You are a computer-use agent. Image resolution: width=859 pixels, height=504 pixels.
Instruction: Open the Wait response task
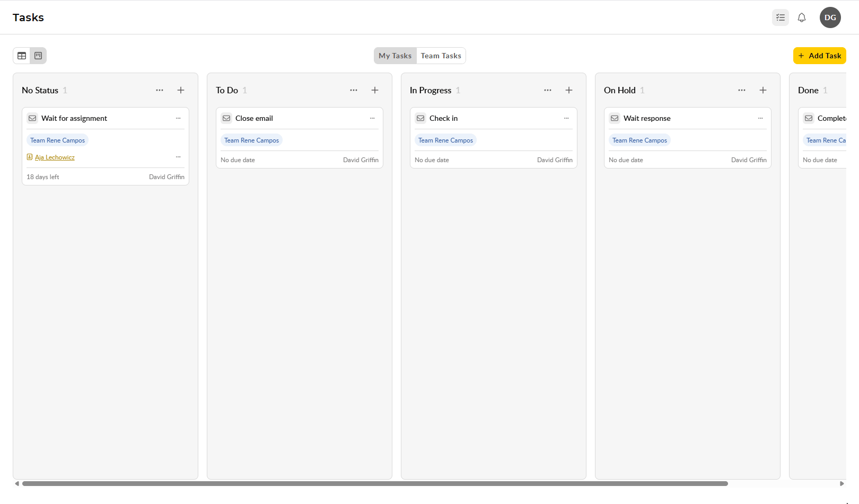tap(647, 118)
